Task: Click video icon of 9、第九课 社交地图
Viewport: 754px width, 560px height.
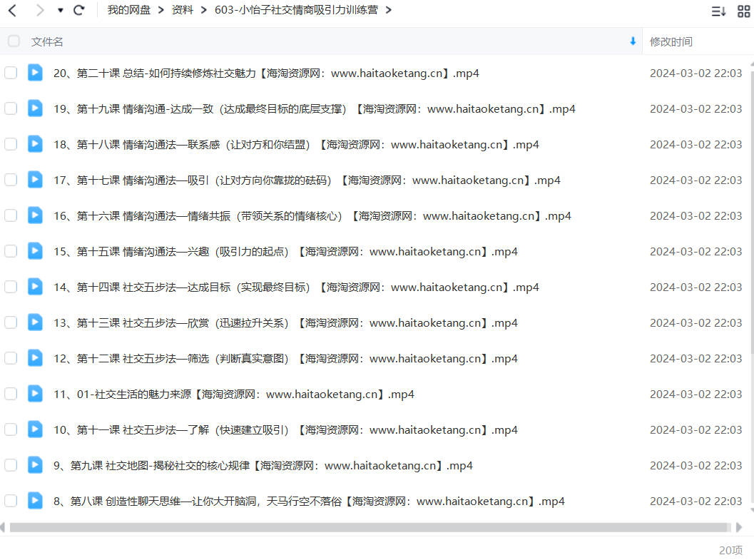Action: 35,465
